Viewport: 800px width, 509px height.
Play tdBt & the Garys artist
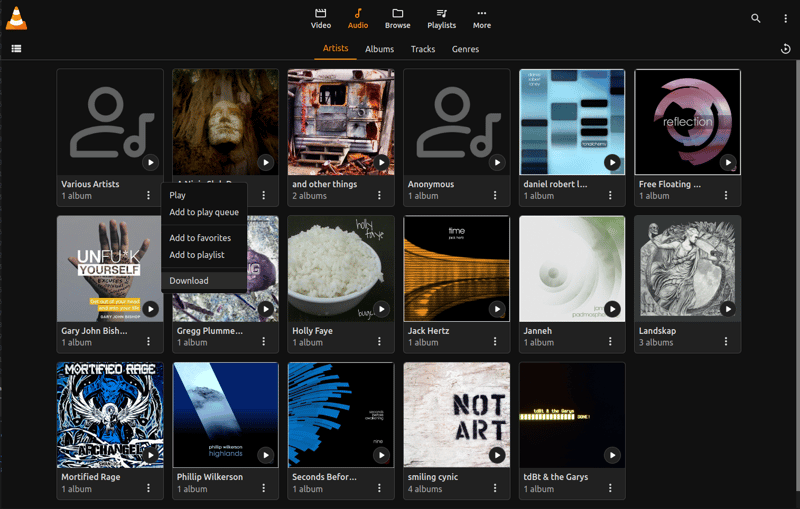pos(612,455)
